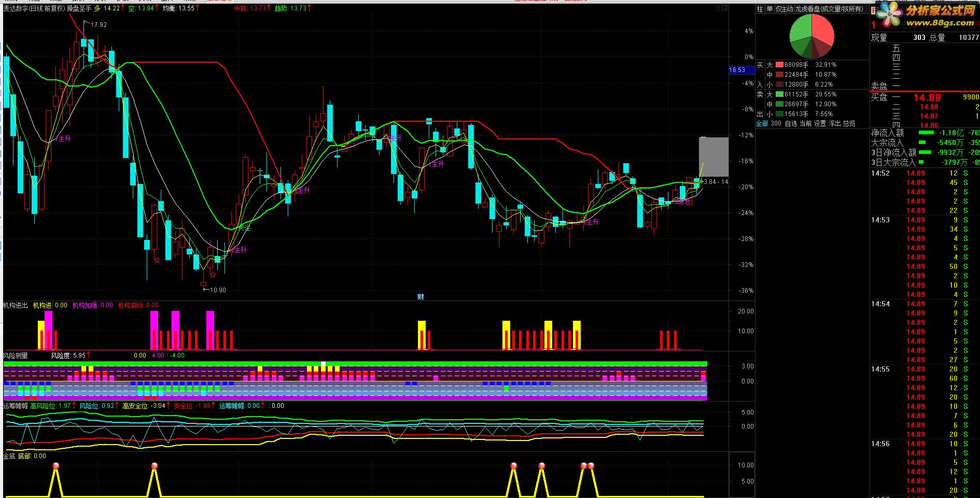Click the 卖 小 dark green swatch
The width and height of the screenshot is (980, 498).
tap(779, 114)
